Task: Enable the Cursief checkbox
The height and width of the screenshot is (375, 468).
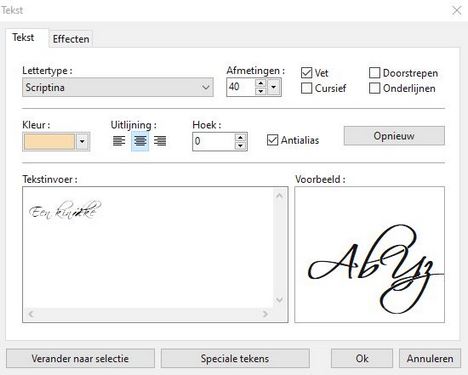Action: tap(306, 88)
